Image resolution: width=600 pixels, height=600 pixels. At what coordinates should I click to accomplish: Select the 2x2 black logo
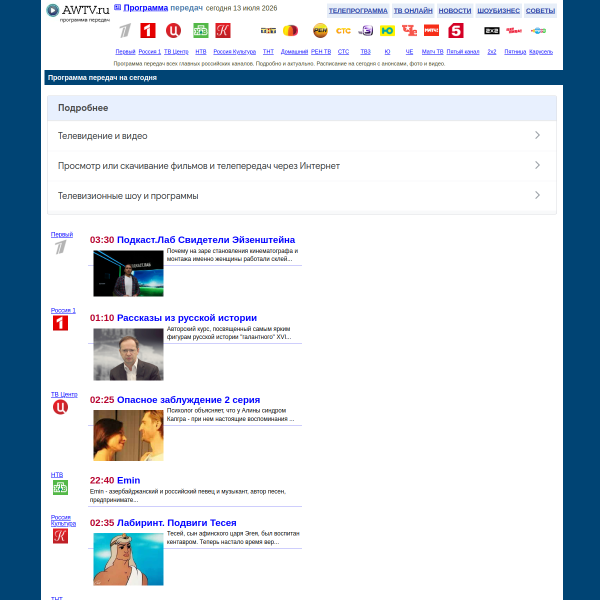[492, 31]
